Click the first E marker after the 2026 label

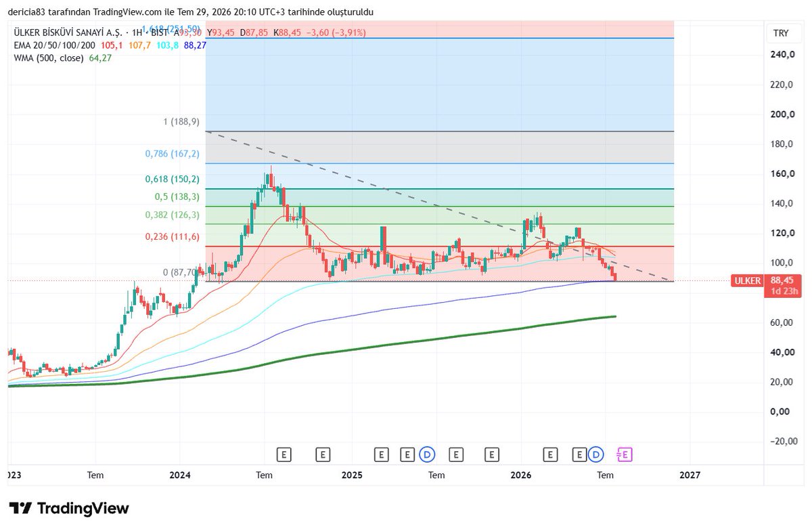point(550,454)
